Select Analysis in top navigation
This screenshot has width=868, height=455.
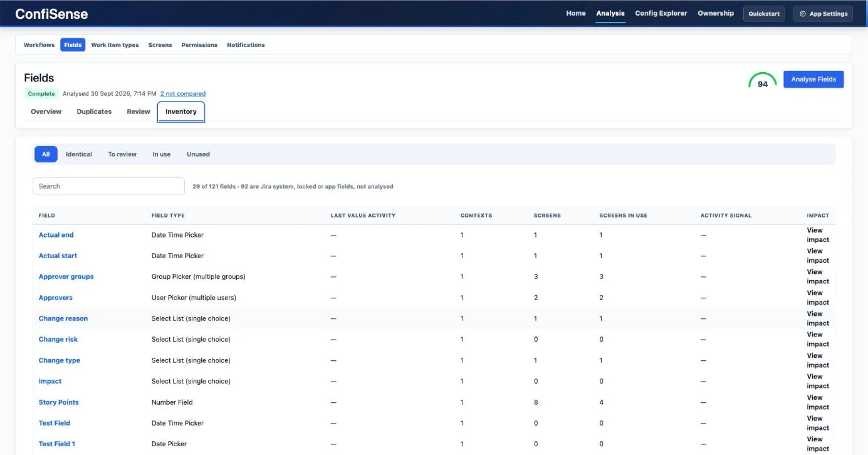point(610,13)
